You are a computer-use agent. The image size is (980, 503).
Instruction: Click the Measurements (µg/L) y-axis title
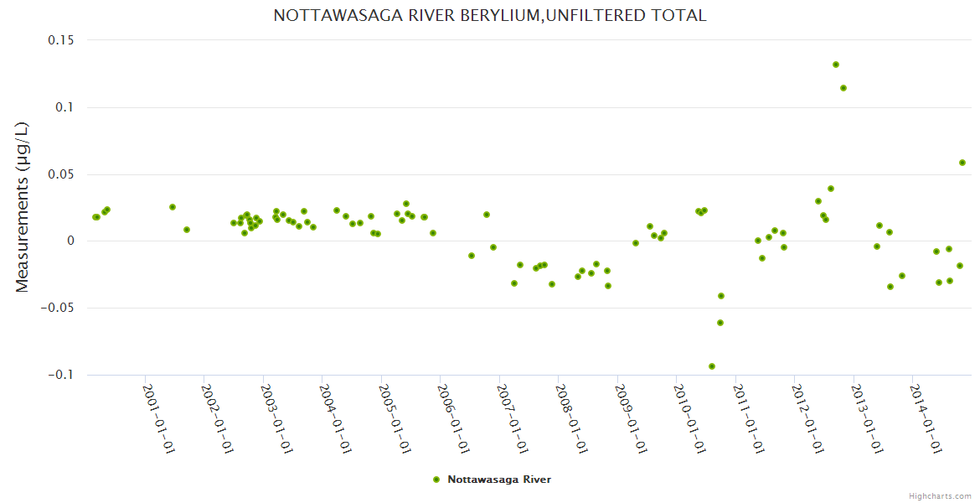click(23, 206)
